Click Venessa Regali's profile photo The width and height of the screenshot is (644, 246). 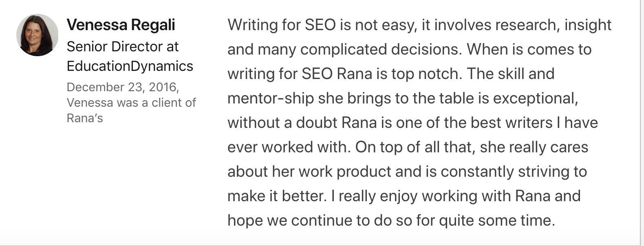pyautogui.click(x=37, y=35)
